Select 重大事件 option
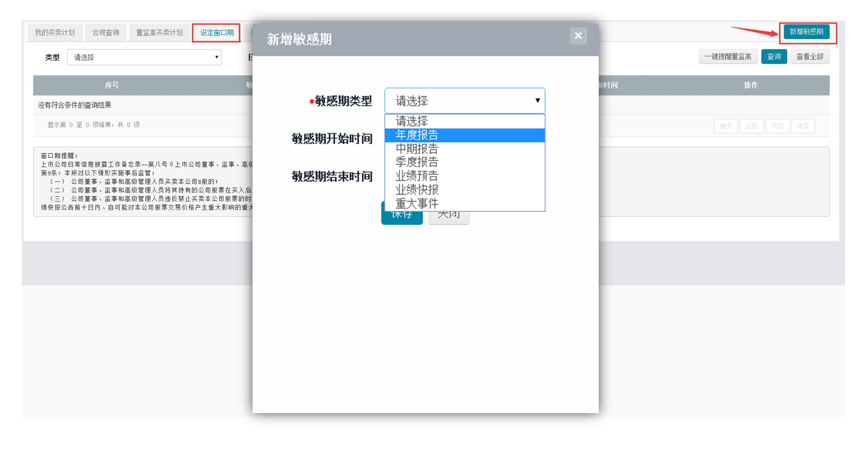Image resolution: width=868 pixels, height=449 pixels. click(x=465, y=203)
